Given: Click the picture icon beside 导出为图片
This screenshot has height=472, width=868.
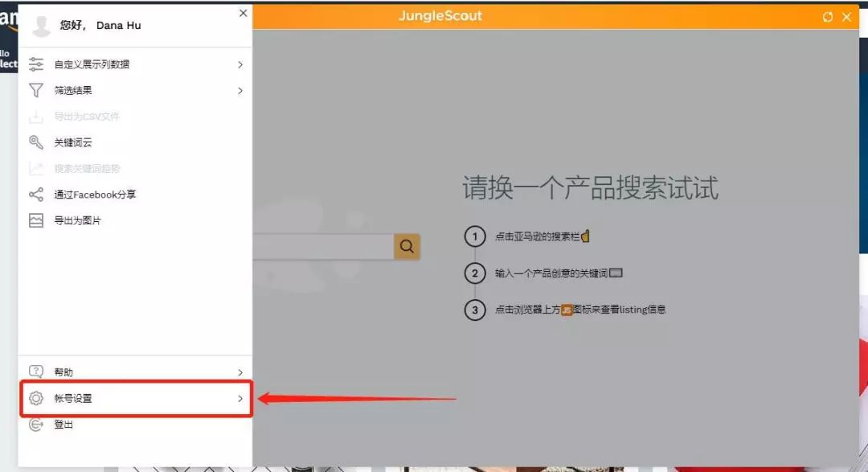Looking at the screenshot, I should [x=36, y=220].
